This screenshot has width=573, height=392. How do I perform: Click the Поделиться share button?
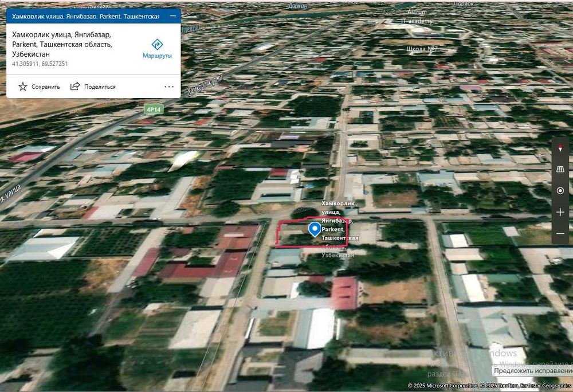pyautogui.click(x=93, y=87)
